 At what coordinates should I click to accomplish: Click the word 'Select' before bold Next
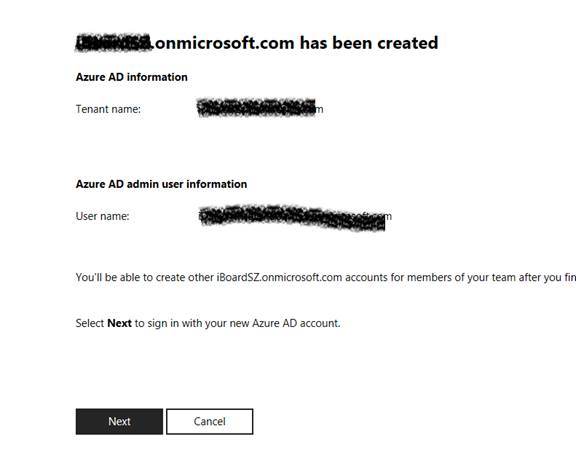(x=90, y=323)
